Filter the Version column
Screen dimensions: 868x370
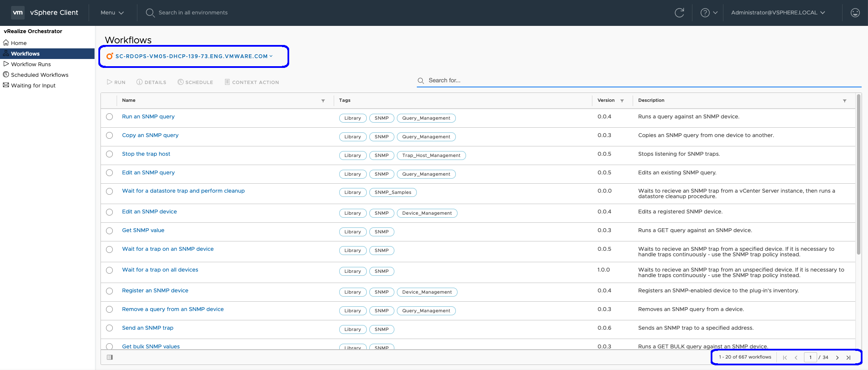tap(622, 101)
